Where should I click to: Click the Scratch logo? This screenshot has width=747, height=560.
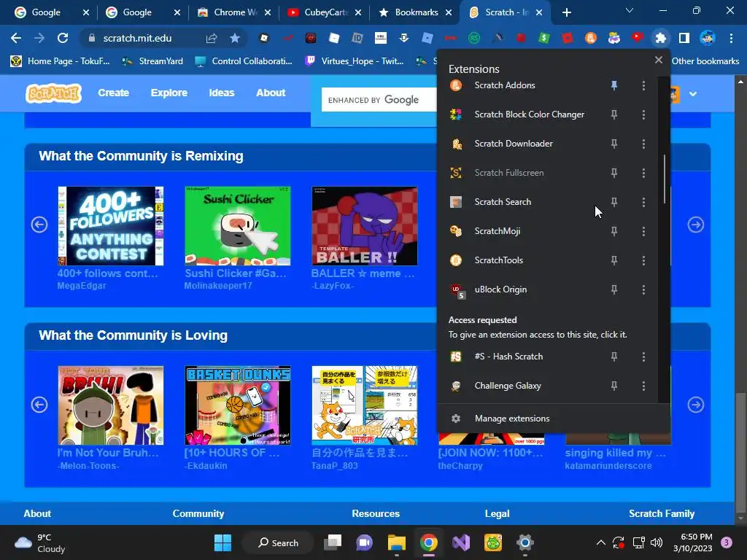pos(54,93)
